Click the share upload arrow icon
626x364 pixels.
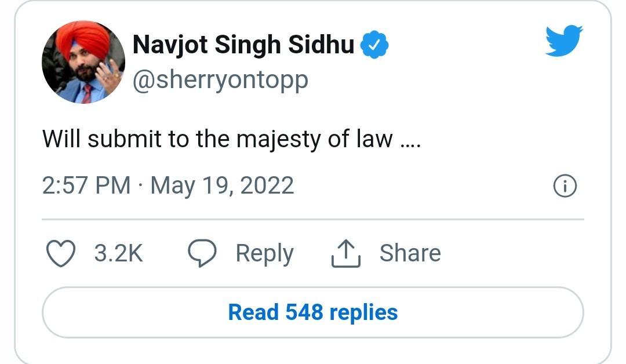pos(346,254)
